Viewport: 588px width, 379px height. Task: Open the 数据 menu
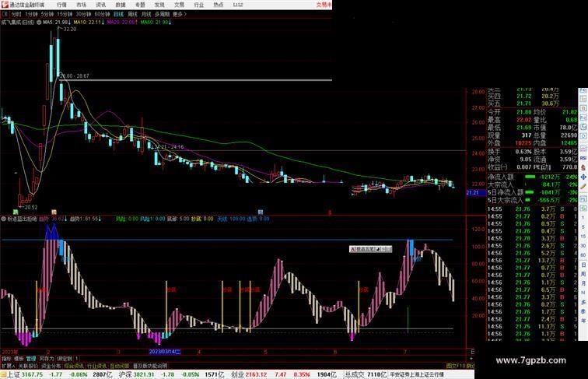click(x=121, y=5)
